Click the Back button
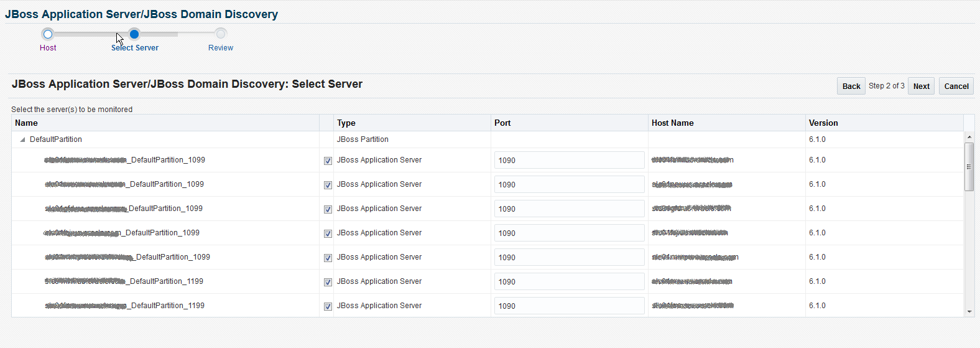 (x=851, y=86)
